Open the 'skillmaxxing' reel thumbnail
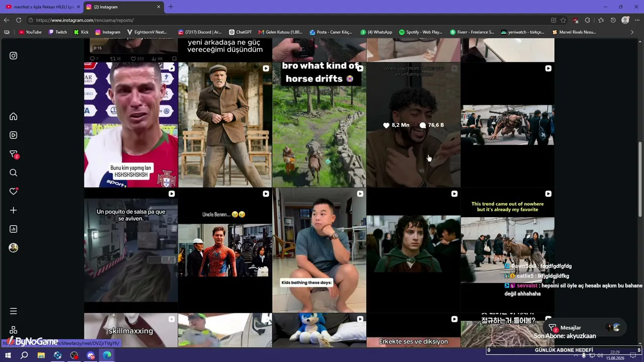 (131, 330)
